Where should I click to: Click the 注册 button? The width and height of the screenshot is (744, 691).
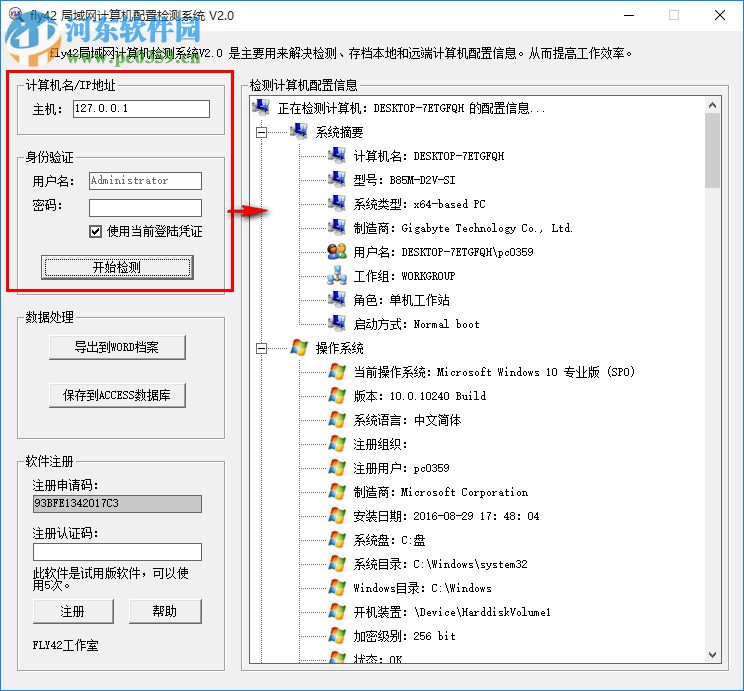pos(73,611)
